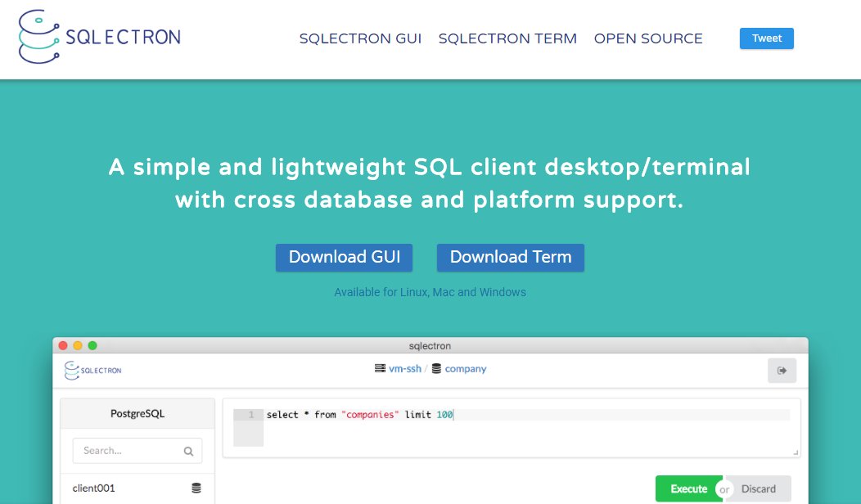Click the red close dot of sqlectron window
861x504 pixels.
tap(62, 345)
